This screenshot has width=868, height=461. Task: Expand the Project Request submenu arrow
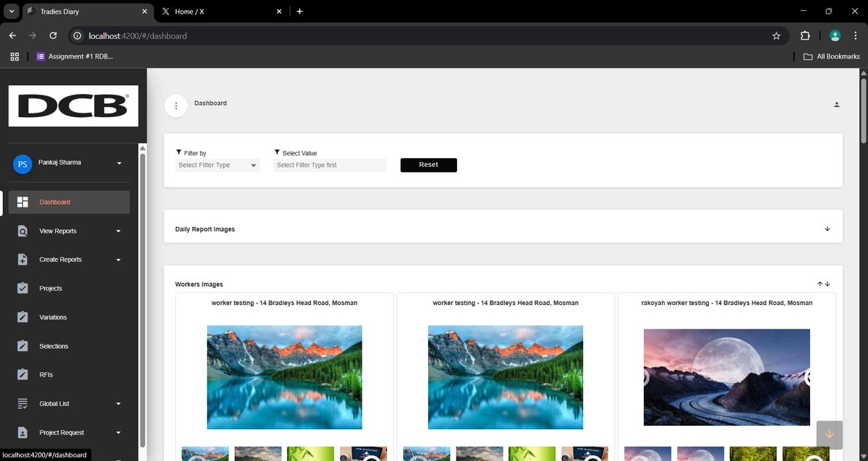119,433
